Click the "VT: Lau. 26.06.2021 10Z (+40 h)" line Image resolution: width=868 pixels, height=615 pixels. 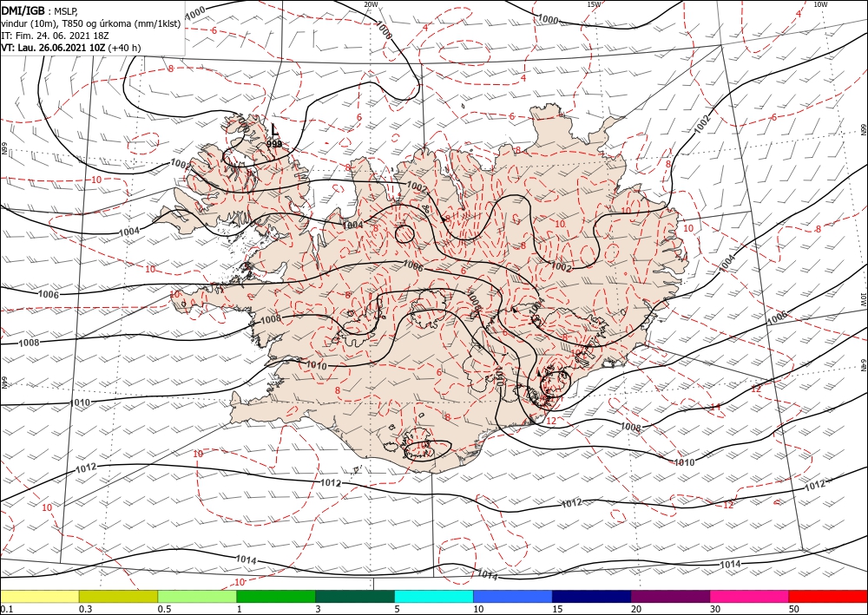click(71, 48)
